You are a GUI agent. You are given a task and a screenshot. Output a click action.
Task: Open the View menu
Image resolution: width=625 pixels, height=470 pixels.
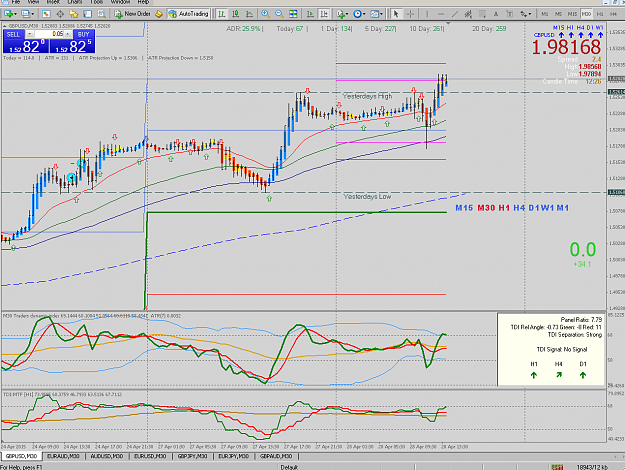tap(33, 2)
